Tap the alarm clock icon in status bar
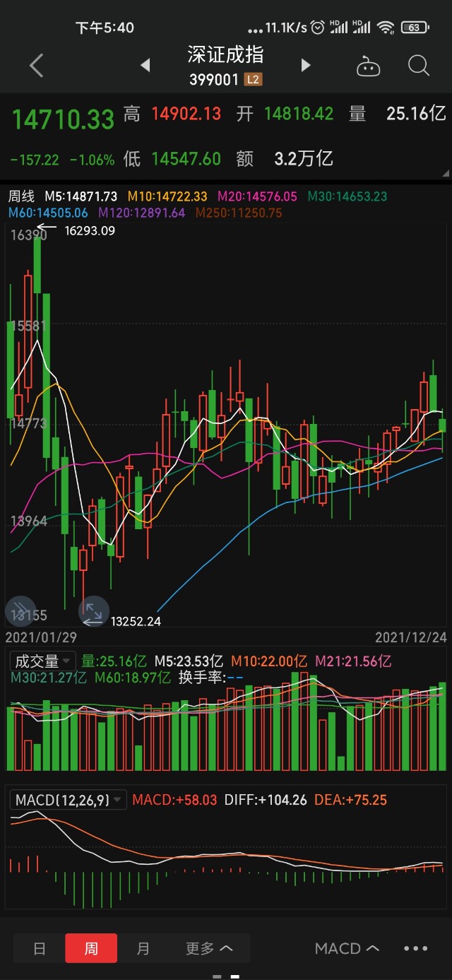This screenshot has width=452, height=980. click(318, 28)
